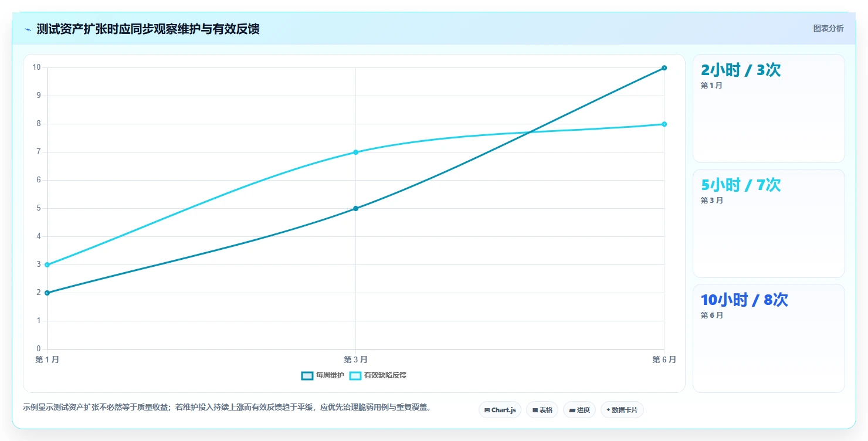The image size is (868, 441).
Task: Click 有效缺陷反馈 data point at 第 6 月
Action: click(x=664, y=124)
